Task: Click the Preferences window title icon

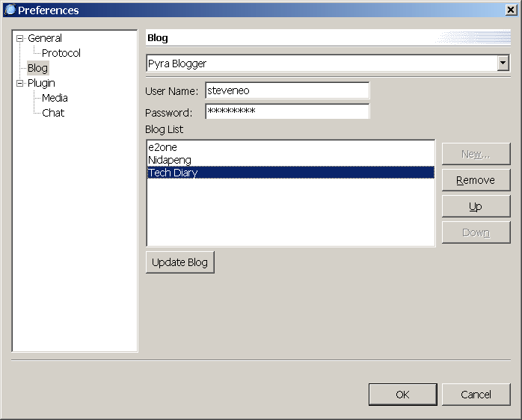Action: (10, 10)
